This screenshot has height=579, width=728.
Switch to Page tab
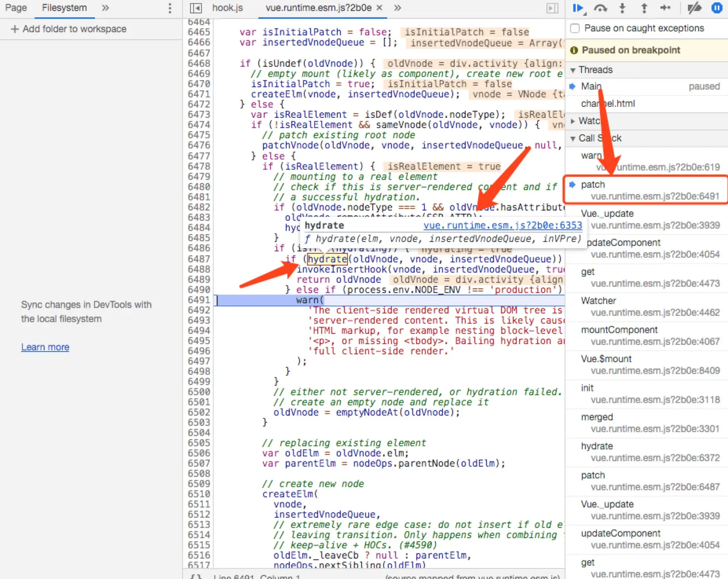coord(16,8)
